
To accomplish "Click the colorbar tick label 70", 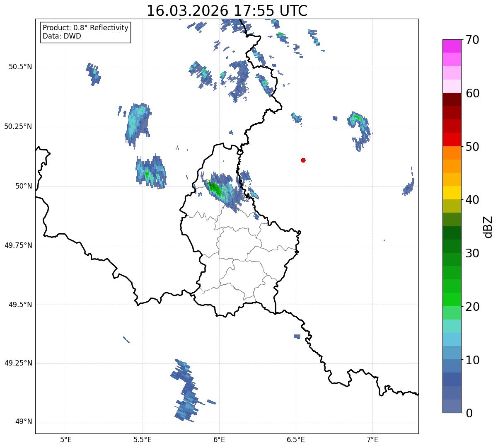I will click(x=472, y=40).
